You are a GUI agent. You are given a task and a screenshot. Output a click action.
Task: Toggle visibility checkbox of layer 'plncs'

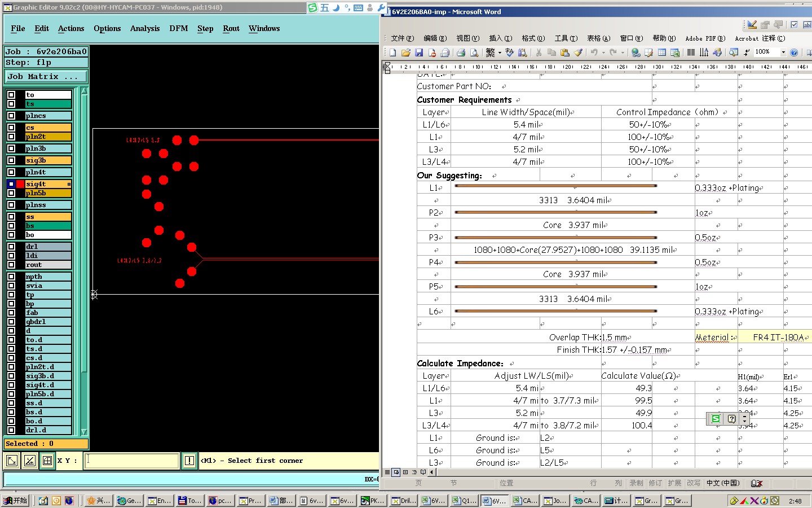pos(11,116)
